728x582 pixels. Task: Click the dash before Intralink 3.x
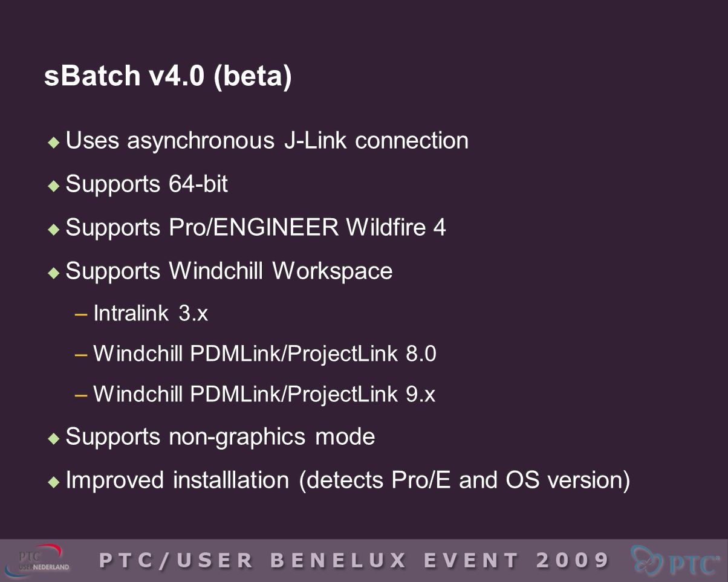pos(82,314)
